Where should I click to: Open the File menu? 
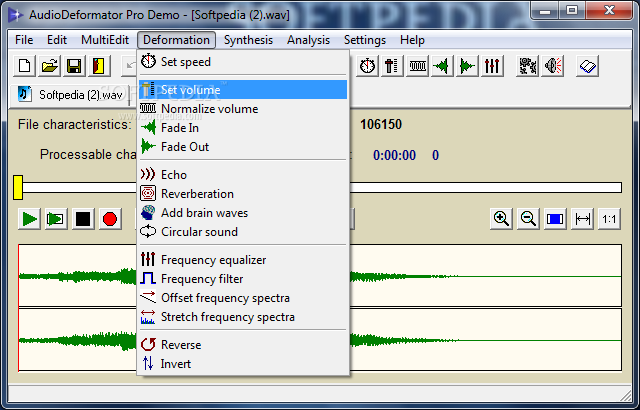24,40
